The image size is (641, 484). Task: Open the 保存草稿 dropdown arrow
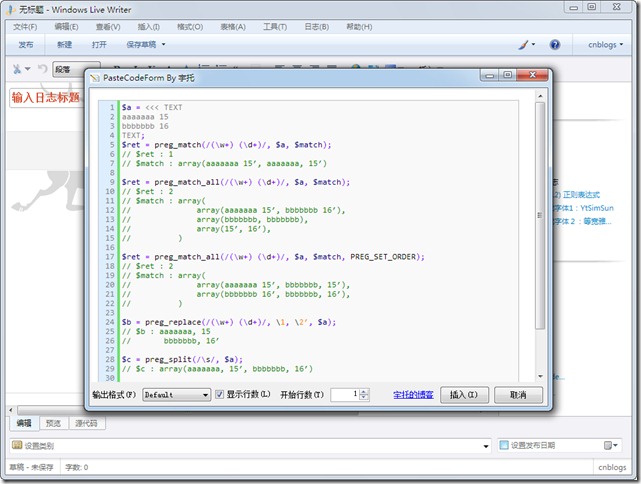coord(164,45)
